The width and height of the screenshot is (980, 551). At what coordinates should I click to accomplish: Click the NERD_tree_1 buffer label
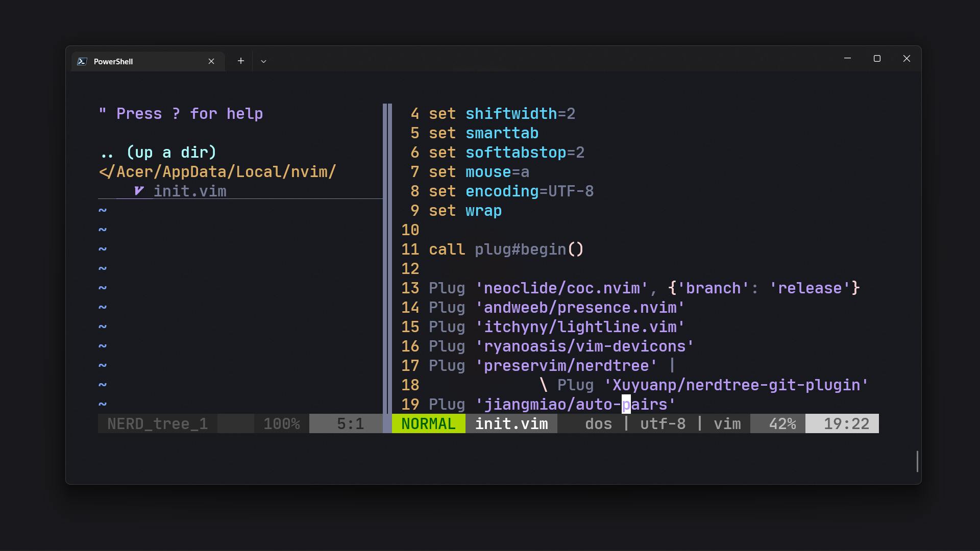(x=157, y=423)
